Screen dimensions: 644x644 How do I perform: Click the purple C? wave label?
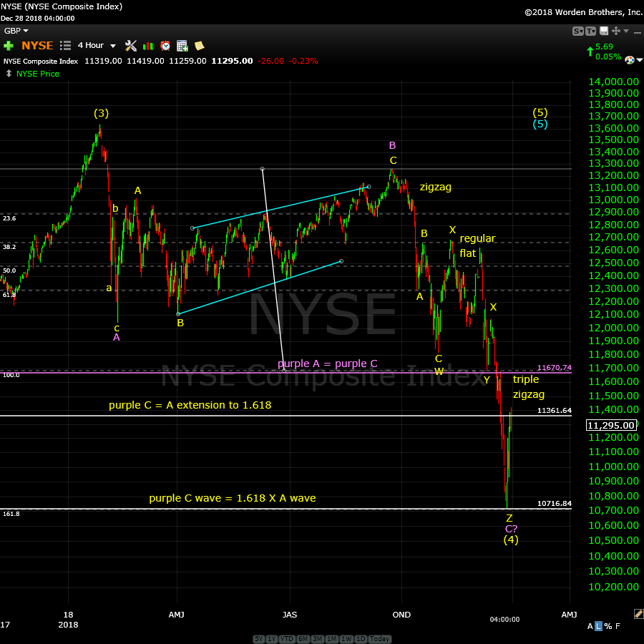click(x=511, y=529)
